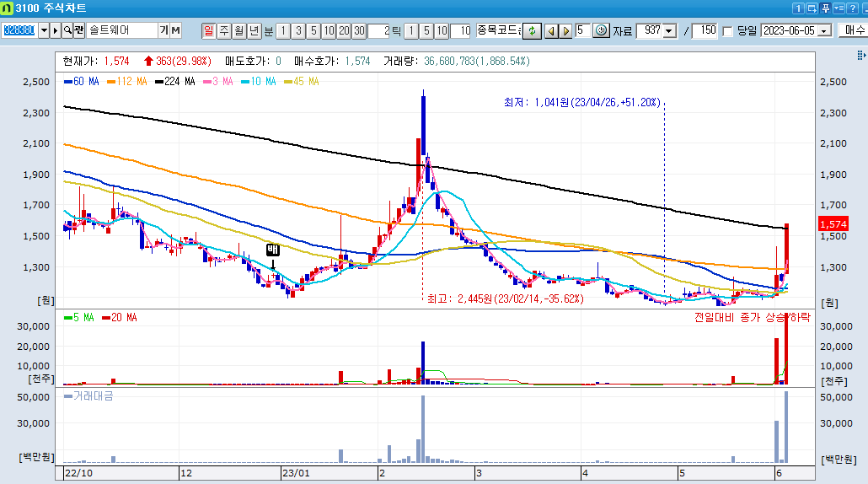Open stock code history dropdown
868x484 pixels.
[44, 30]
